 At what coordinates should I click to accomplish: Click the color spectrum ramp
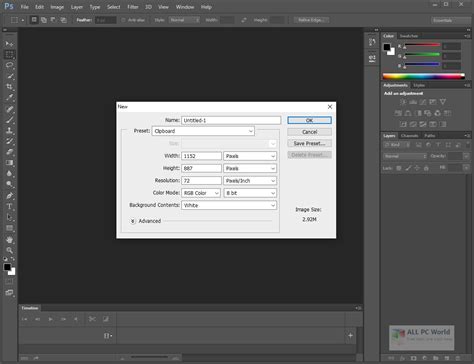coord(423,76)
